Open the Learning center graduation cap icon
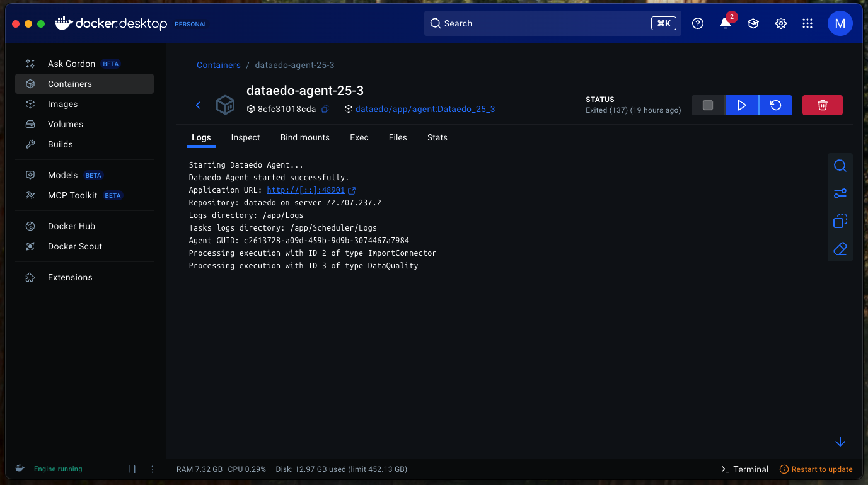Viewport: 868px width, 485px height. [753, 23]
